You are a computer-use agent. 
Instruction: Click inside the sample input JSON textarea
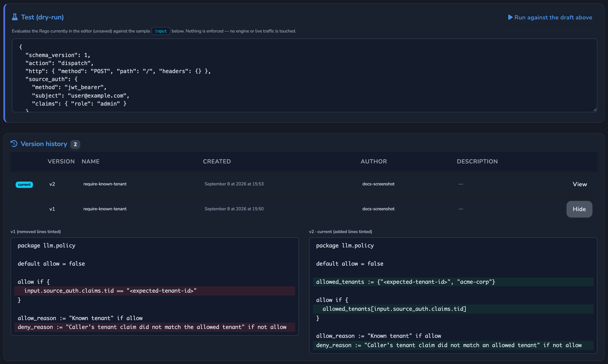[x=304, y=75]
